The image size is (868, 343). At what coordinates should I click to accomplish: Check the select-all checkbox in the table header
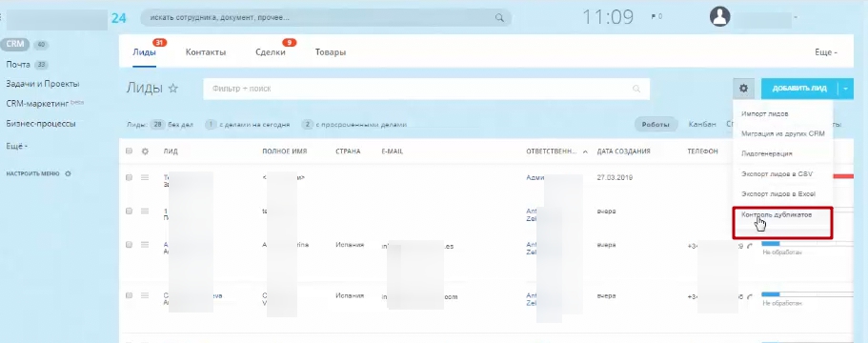[x=129, y=151]
